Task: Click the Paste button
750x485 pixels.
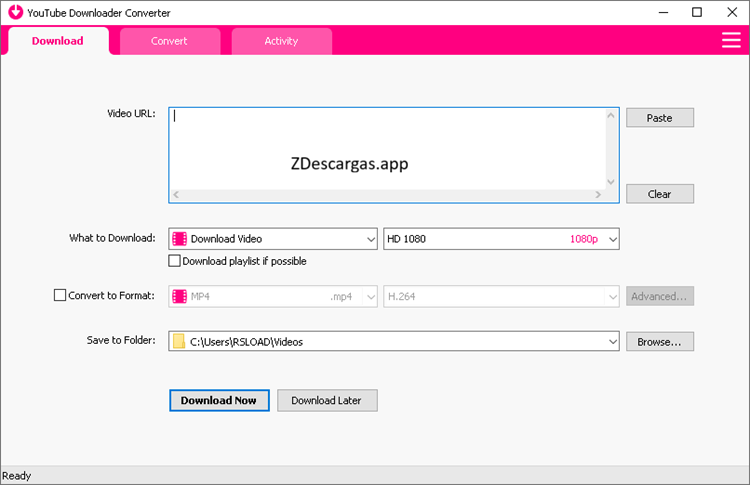Action: [660, 118]
